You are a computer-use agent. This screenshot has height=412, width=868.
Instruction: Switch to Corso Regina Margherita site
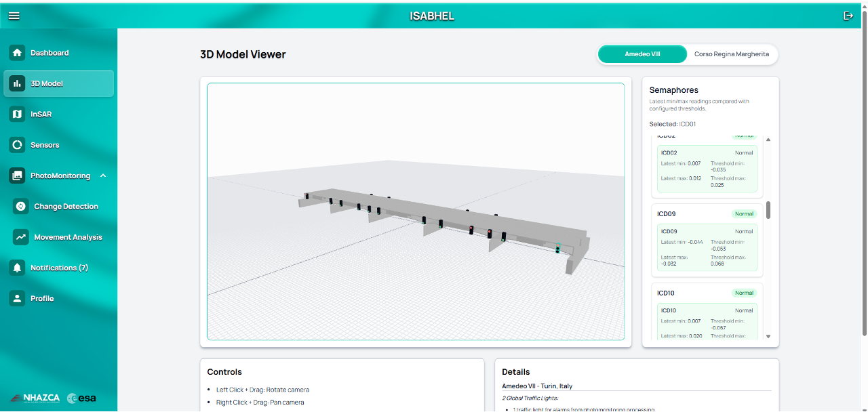(731, 54)
